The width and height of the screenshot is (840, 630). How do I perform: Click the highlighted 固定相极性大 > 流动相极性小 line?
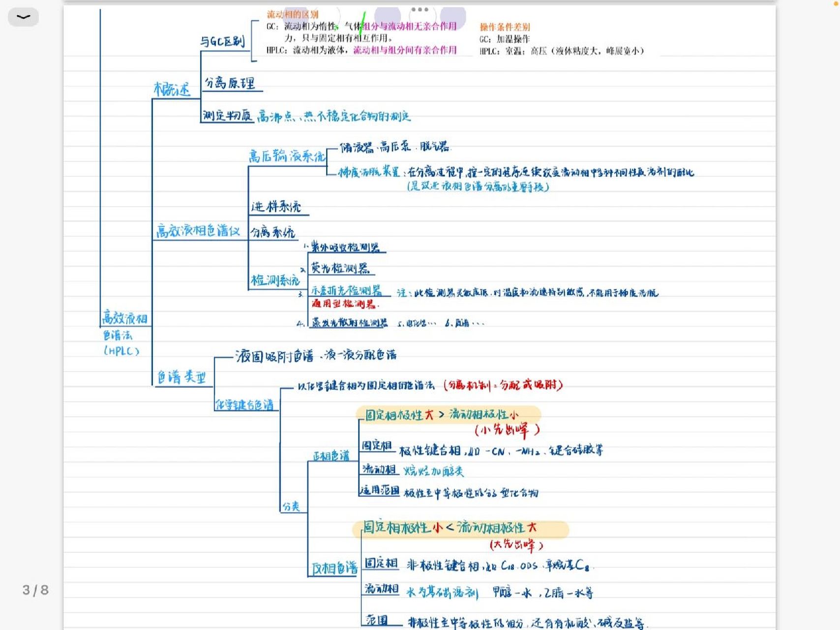442,414
